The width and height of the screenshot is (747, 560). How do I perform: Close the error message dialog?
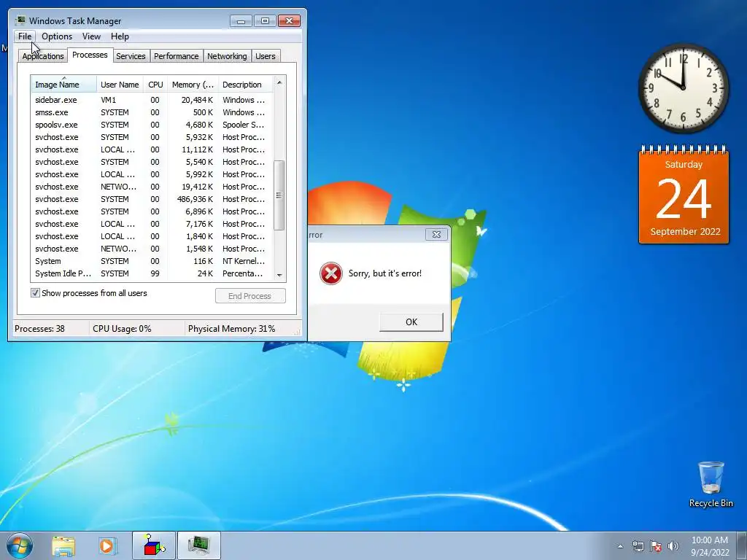[436, 234]
